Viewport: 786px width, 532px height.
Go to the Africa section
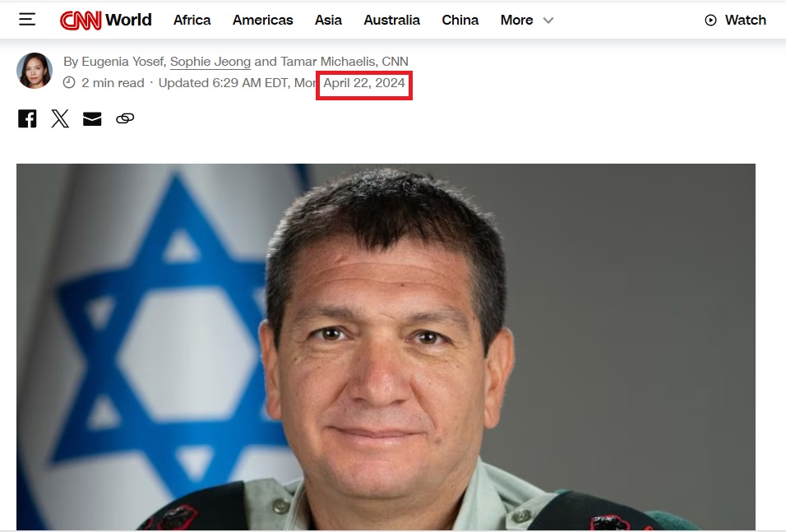pos(192,20)
